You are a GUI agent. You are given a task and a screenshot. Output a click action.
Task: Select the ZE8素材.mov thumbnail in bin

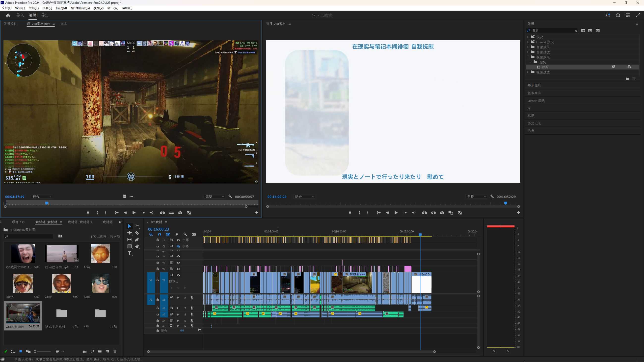(x=23, y=313)
